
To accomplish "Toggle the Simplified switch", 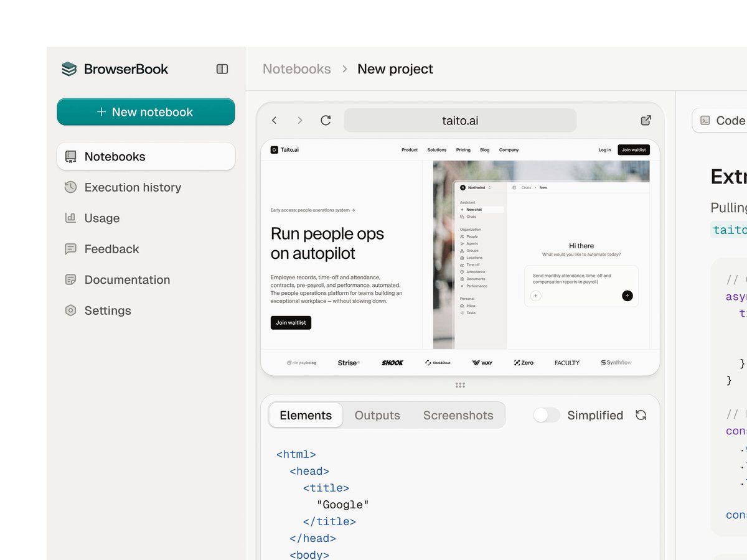I will tap(547, 415).
